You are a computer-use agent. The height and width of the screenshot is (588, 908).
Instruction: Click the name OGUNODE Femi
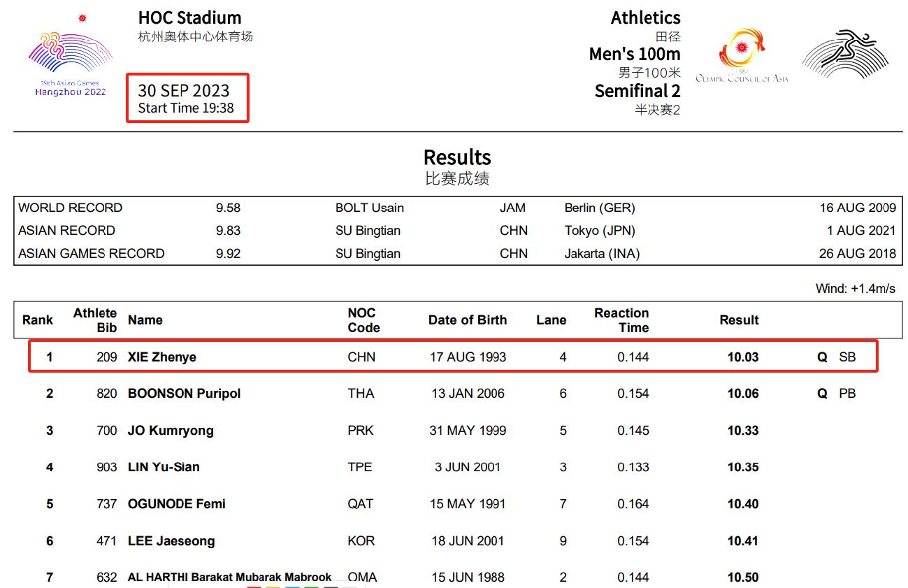pyautogui.click(x=176, y=504)
